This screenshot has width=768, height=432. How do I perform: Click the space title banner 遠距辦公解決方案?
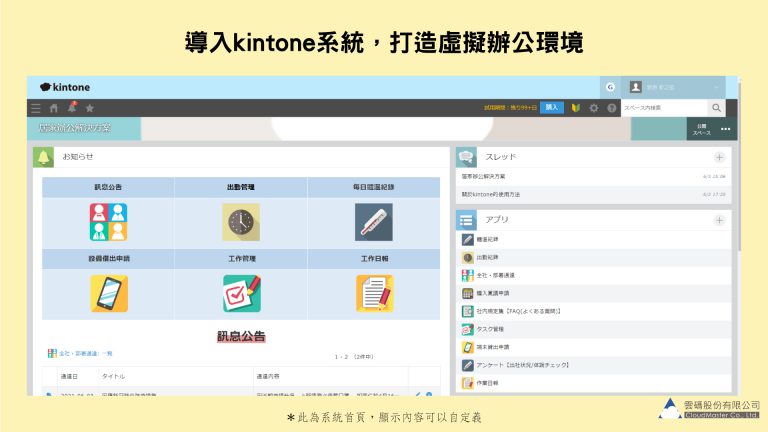pyautogui.click(x=74, y=128)
